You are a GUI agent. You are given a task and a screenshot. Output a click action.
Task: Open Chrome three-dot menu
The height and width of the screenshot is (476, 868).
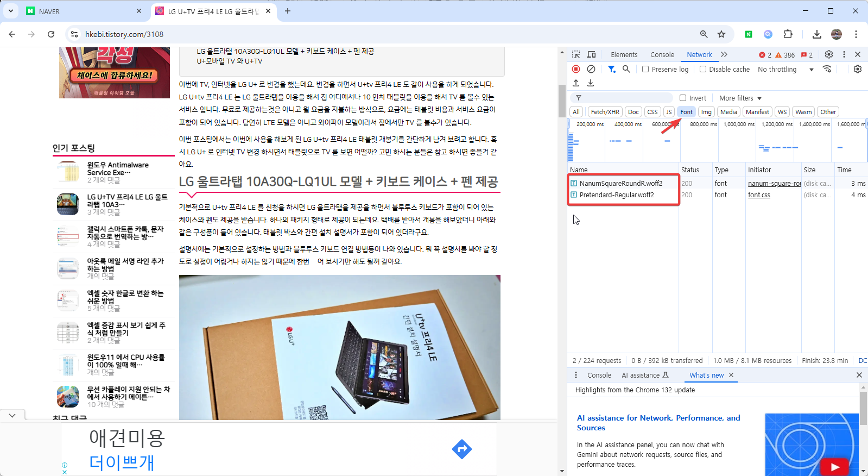(x=856, y=34)
